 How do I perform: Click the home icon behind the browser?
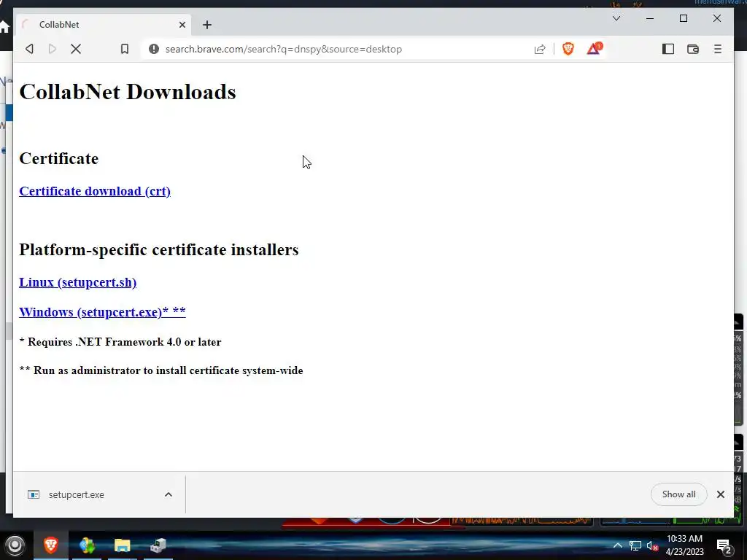4,27
